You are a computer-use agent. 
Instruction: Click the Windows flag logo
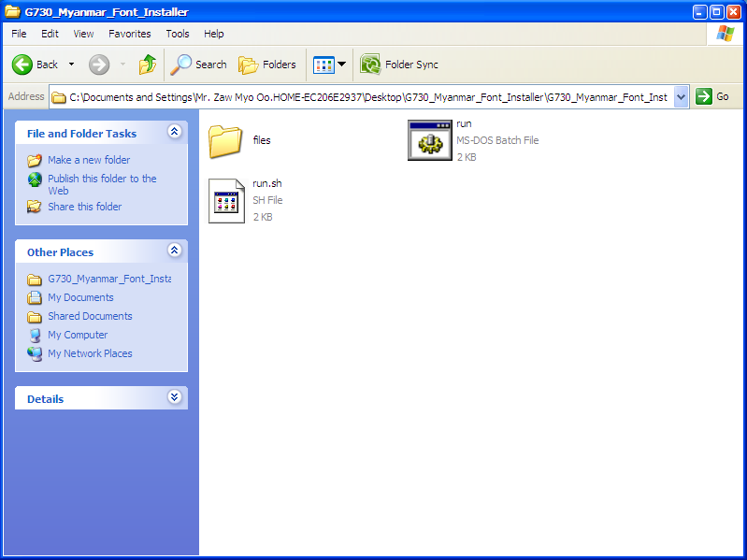725,34
